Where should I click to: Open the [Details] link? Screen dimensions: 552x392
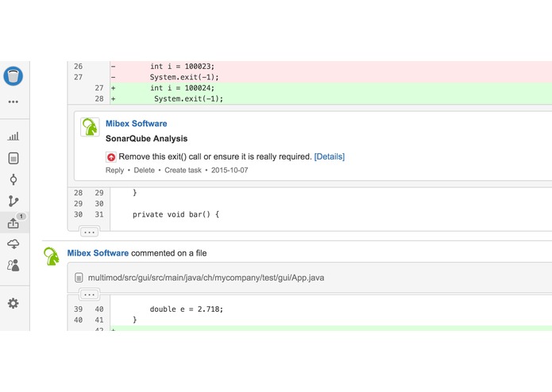[x=329, y=157]
